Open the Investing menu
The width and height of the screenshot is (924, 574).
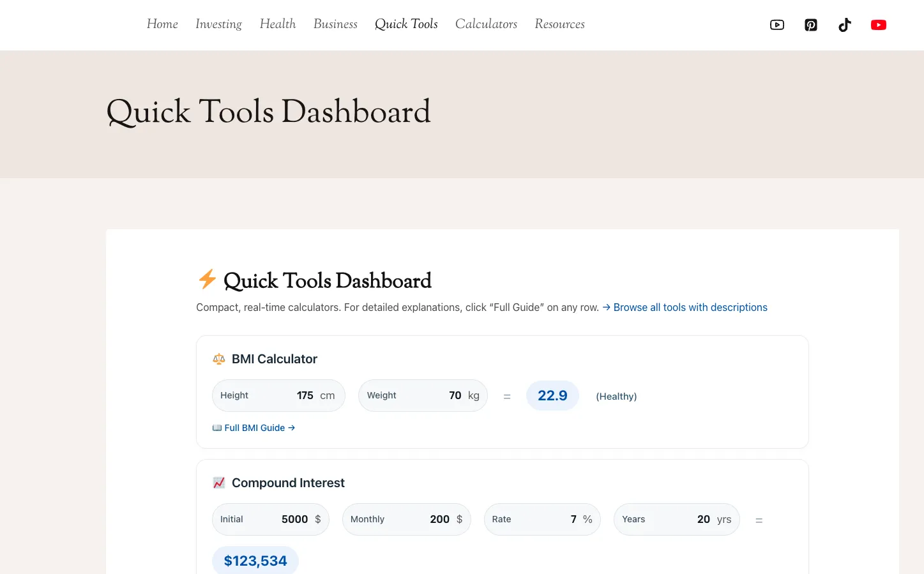tap(218, 24)
